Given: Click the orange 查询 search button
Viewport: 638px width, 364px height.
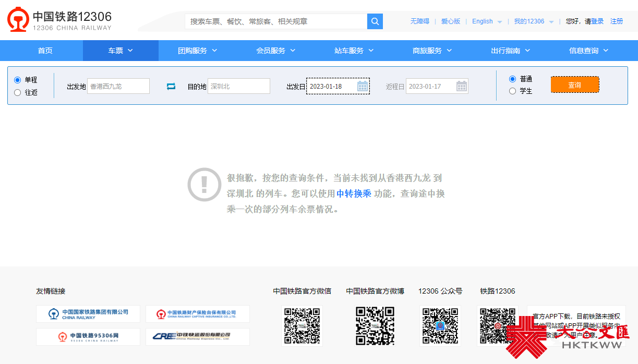Looking at the screenshot, I should pos(574,85).
